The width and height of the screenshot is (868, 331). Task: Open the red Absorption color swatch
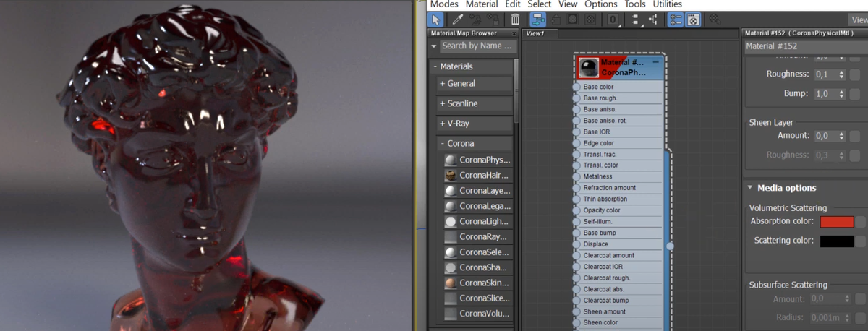[x=837, y=222]
